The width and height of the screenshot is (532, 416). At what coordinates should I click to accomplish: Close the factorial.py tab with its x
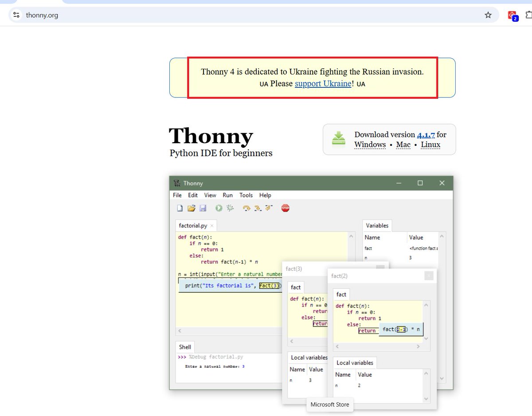(x=212, y=226)
